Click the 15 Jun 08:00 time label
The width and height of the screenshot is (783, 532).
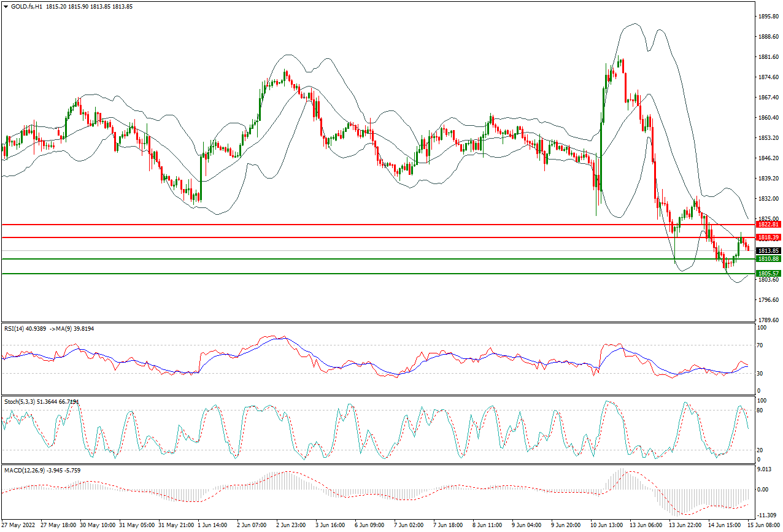point(765,526)
